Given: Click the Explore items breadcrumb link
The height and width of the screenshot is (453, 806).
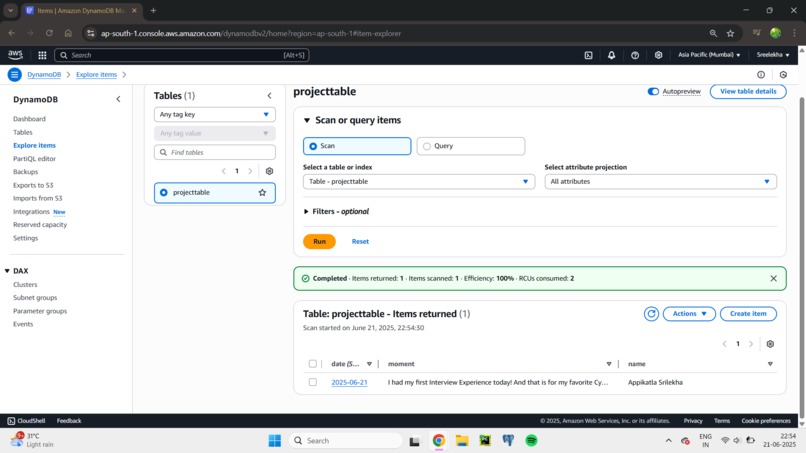Looking at the screenshot, I should coord(96,75).
